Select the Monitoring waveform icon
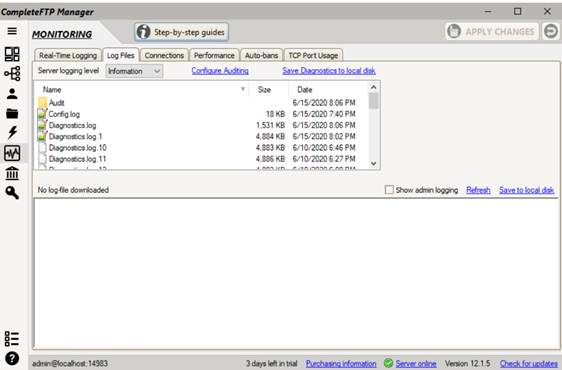562x370 pixels. [x=12, y=153]
